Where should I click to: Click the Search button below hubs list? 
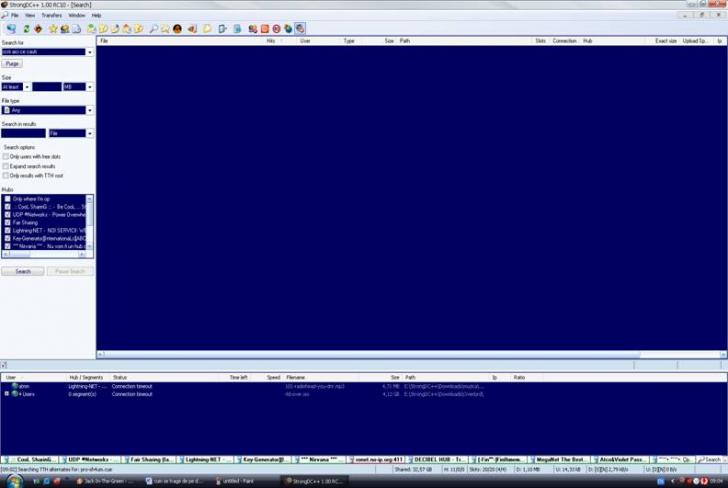(x=22, y=271)
